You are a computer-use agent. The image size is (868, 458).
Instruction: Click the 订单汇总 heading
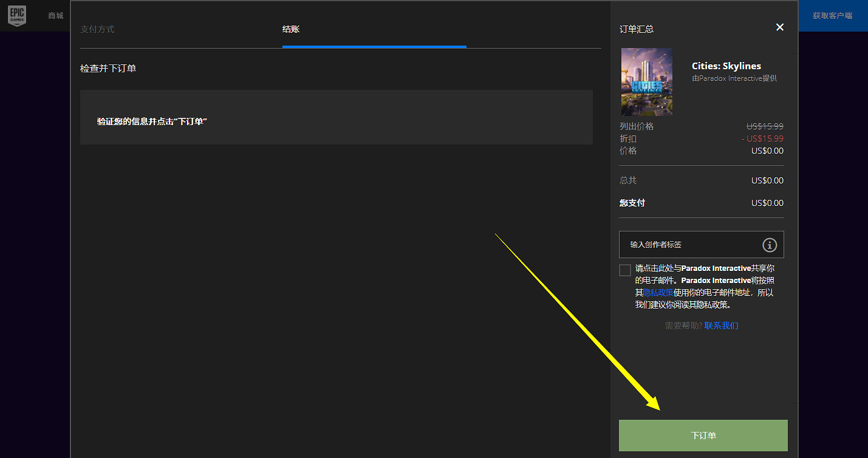(637, 29)
